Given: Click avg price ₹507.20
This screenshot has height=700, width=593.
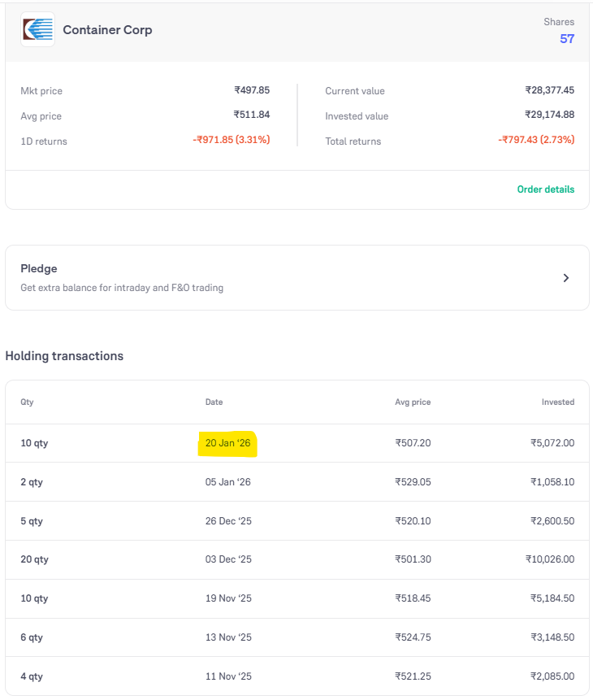Looking at the screenshot, I should click(413, 443).
